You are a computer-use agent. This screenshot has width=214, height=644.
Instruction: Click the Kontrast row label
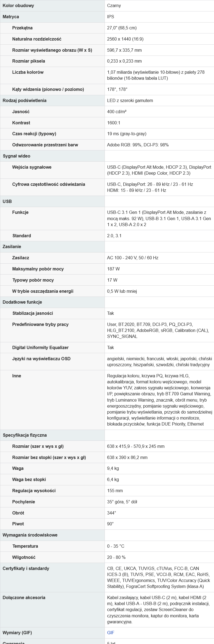(21, 123)
